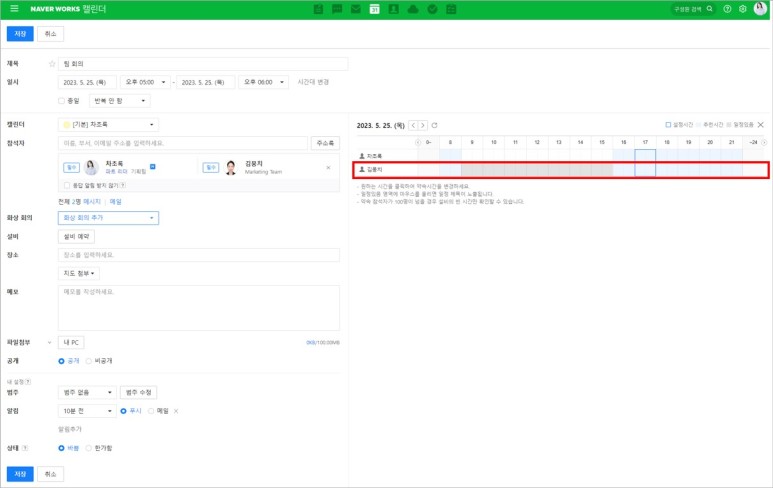Show later hours with right timeline arrow
The width and height of the screenshot is (773, 488).
point(764,142)
